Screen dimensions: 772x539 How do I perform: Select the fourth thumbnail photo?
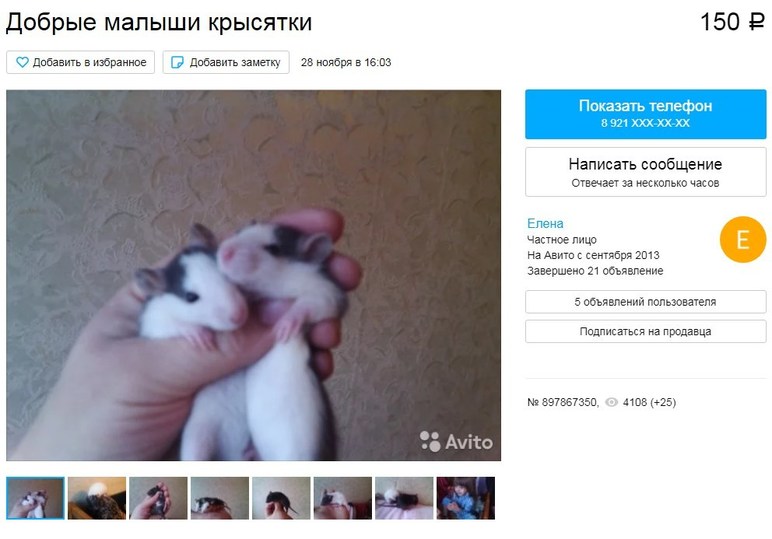tap(220, 498)
